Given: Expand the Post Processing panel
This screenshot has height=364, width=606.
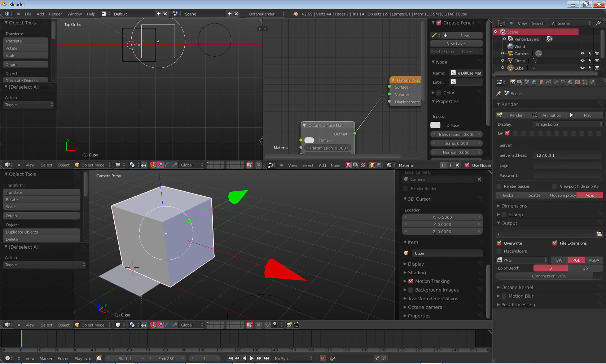Looking at the screenshot, I should coord(518,305).
